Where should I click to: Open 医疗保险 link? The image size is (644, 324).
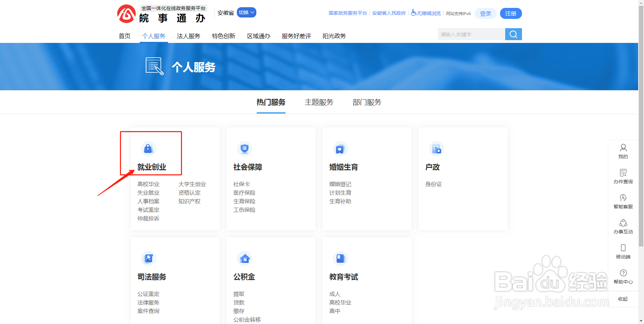244,193
